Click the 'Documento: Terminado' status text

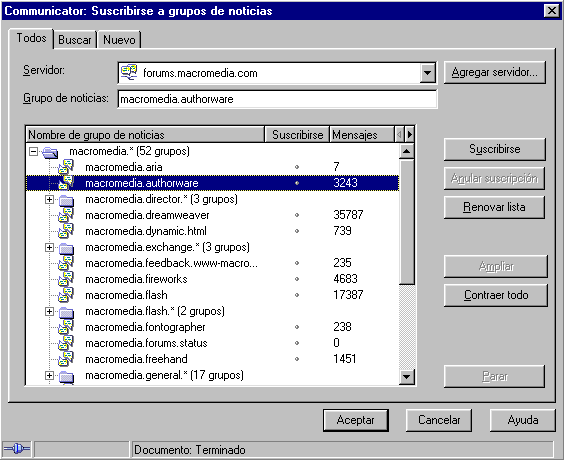[x=190, y=450]
